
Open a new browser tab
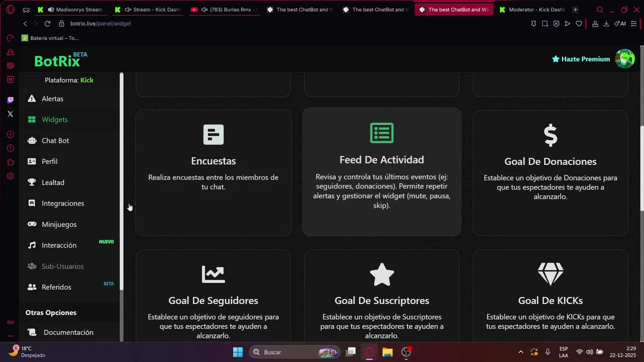click(x=575, y=10)
